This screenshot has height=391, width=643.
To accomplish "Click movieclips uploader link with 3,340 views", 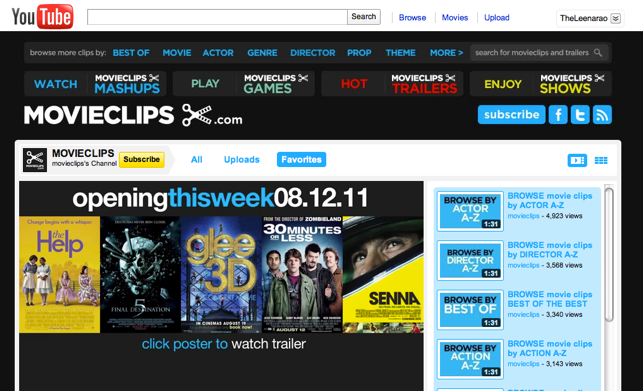I will (523, 314).
